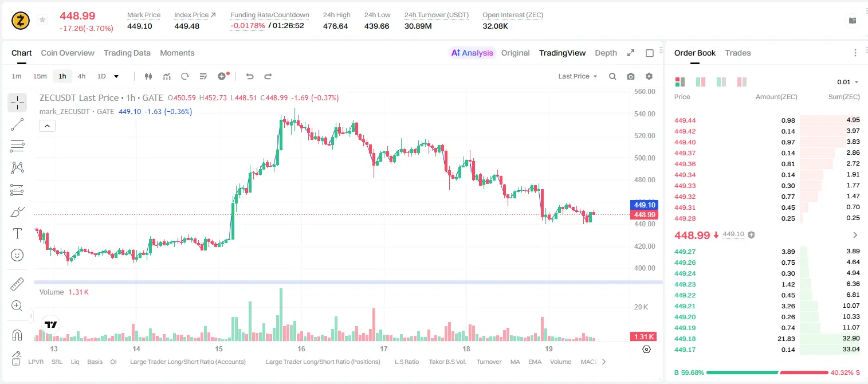Open the text annotation tool
The height and width of the screenshot is (384, 868).
tap(17, 233)
